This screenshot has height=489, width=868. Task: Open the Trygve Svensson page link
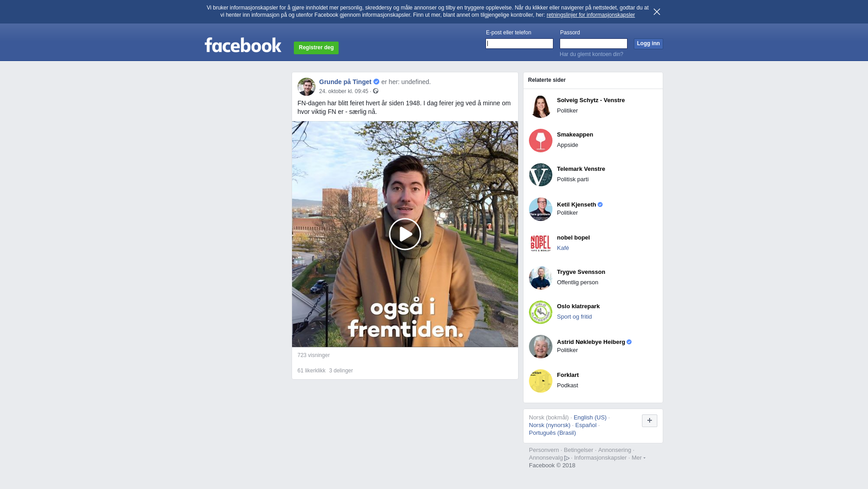[581, 272]
